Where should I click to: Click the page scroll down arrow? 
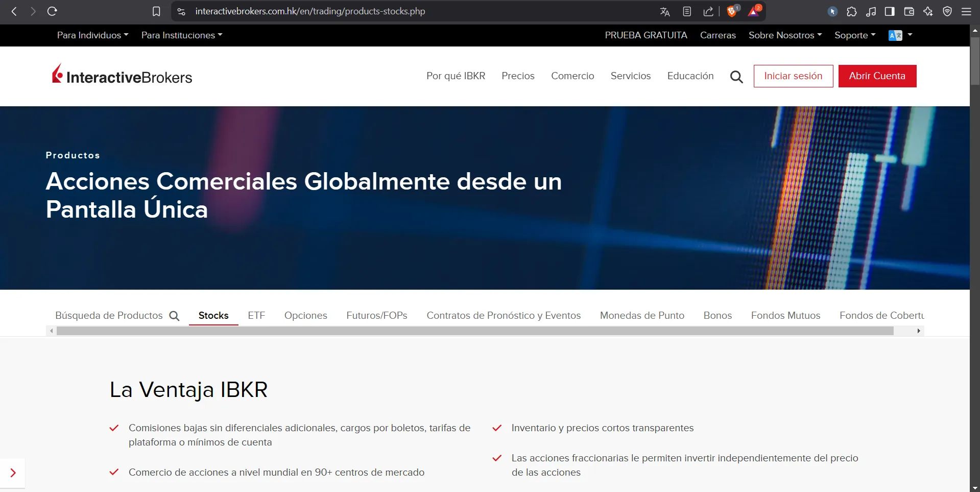point(975,488)
